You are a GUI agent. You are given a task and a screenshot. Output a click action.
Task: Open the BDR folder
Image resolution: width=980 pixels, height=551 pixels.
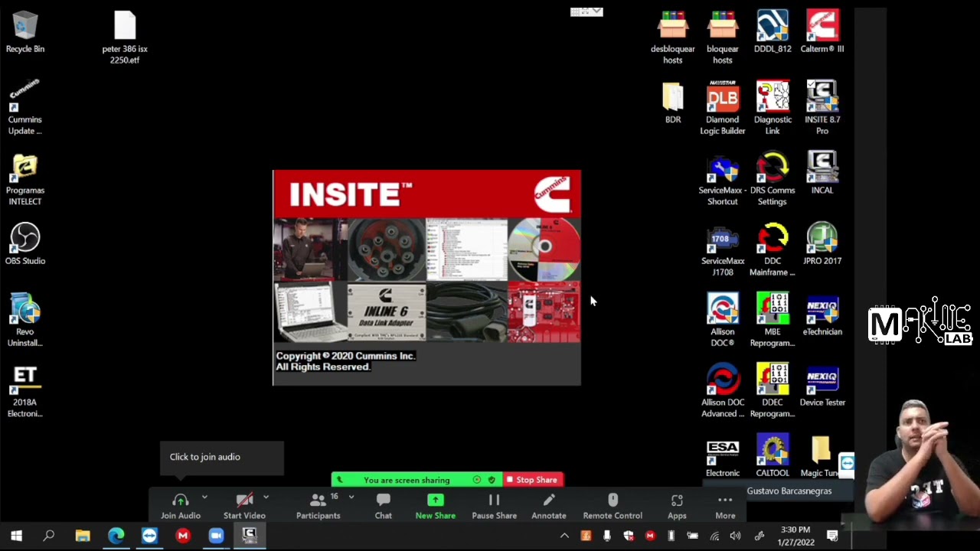click(673, 103)
